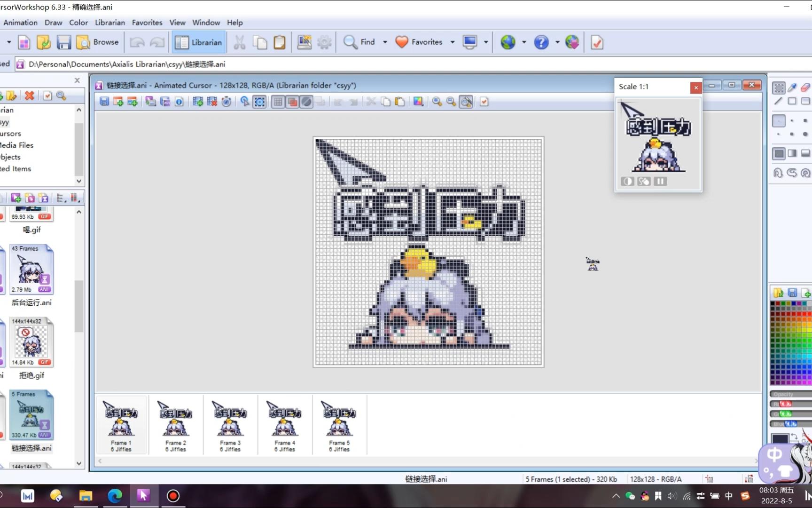Click the Browse button
812x508 pixels.
pyautogui.click(x=98, y=42)
